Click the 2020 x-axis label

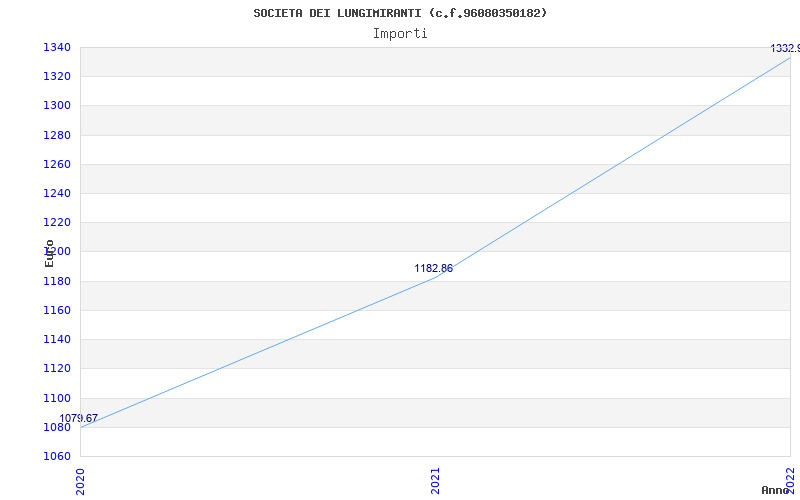[x=80, y=481]
